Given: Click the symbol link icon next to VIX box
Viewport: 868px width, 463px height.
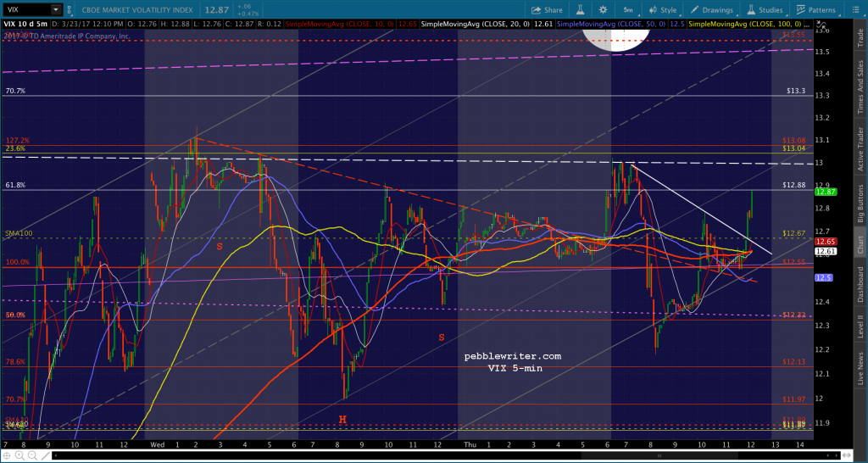Looking at the screenshot, I should (71, 9).
